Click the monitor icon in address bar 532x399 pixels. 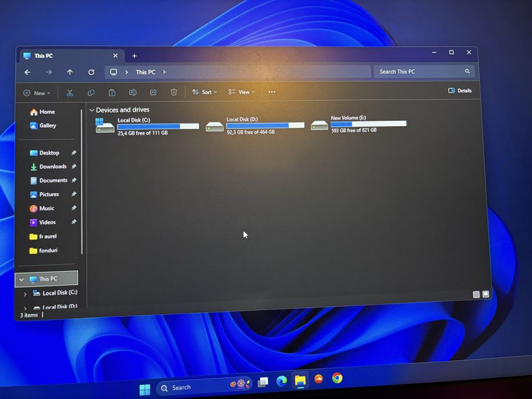(113, 72)
